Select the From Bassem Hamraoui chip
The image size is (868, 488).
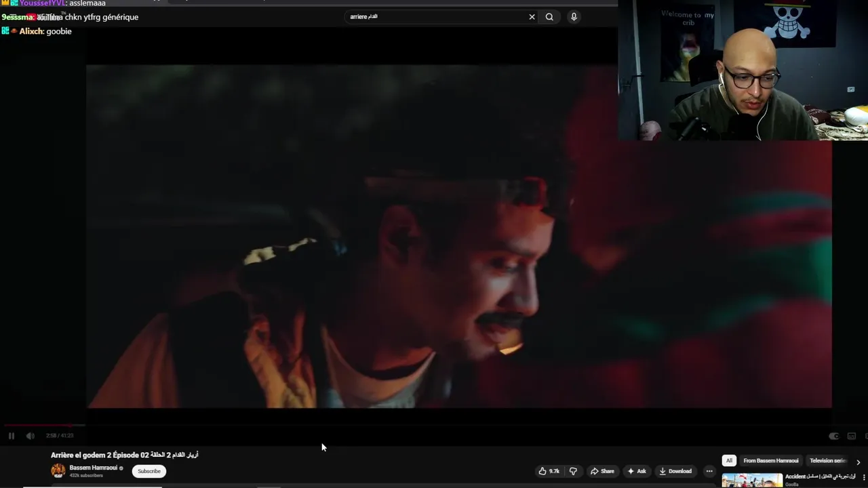coord(771,461)
